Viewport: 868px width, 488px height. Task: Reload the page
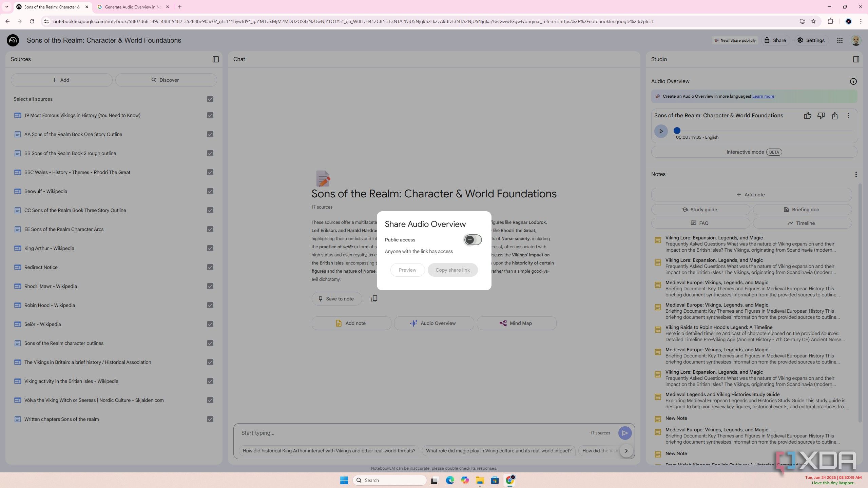[x=32, y=21]
